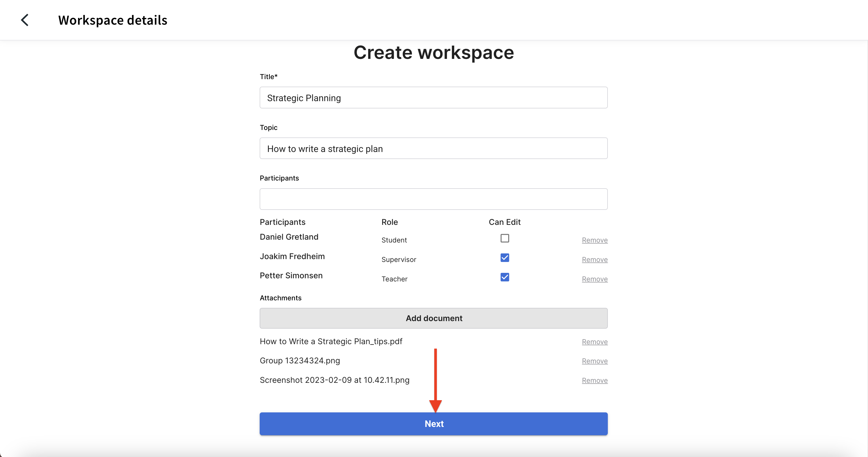Remove the Screenshot 2023-02-09 attachment
Viewport: 868px width, 457px height.
[x=594, y=380]
